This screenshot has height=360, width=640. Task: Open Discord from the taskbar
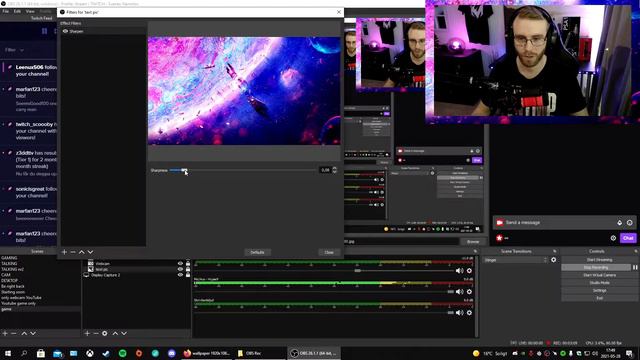171,353
